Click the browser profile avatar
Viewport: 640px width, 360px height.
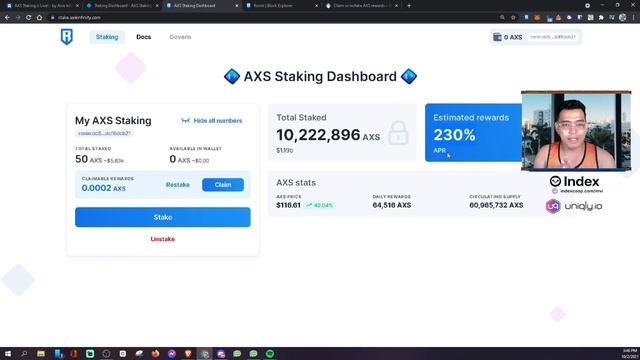coord(622,18)
